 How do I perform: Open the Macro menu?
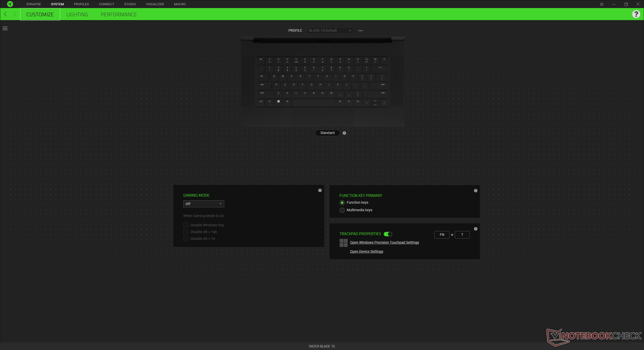[180, 4]
